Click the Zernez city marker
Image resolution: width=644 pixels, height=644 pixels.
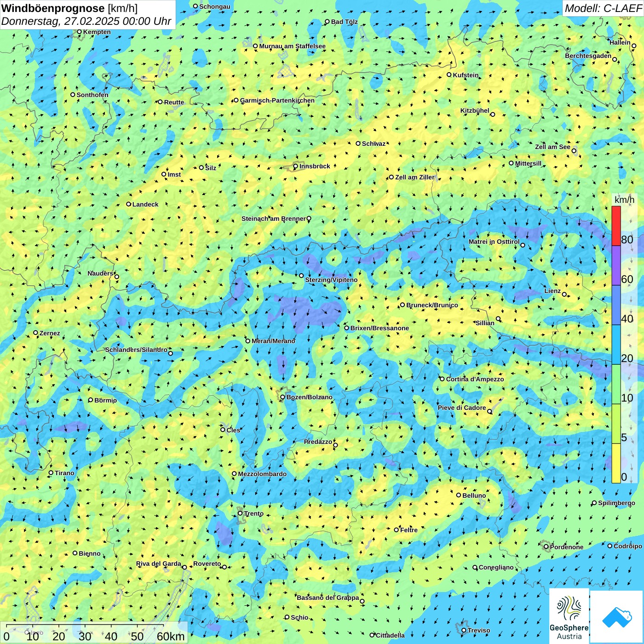tap(36, 333)
